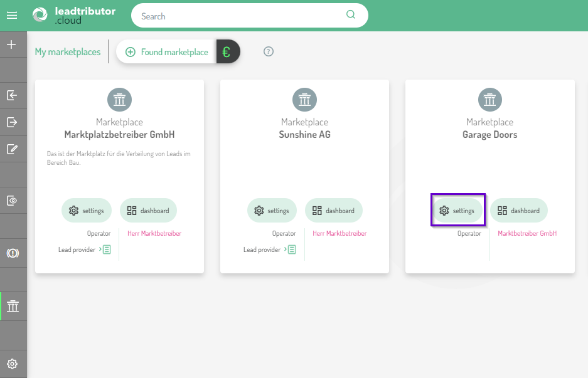Click Marktbetreiber GmbH operator link

tap(527, 233)
